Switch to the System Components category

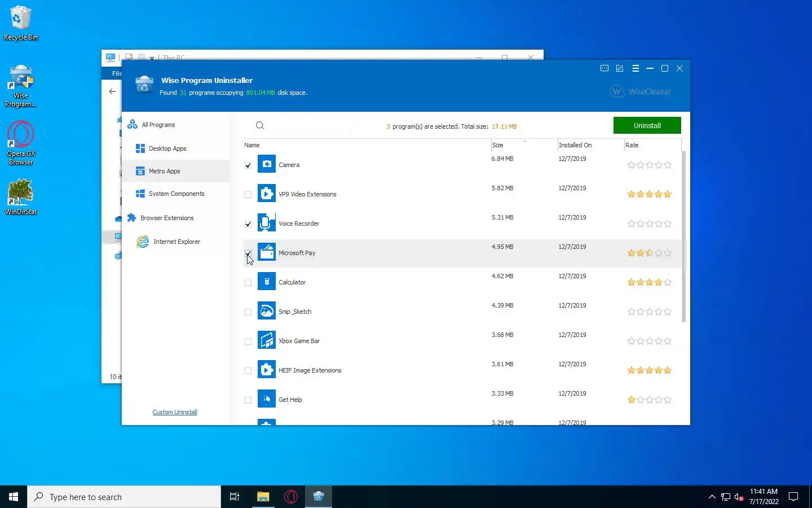175,194
